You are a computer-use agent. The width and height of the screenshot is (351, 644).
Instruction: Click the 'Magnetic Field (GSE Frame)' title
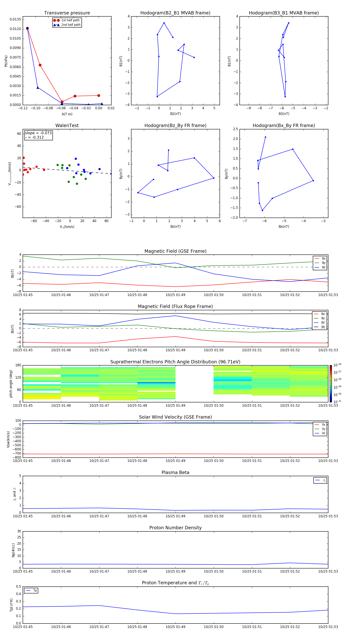click(175, 251)
